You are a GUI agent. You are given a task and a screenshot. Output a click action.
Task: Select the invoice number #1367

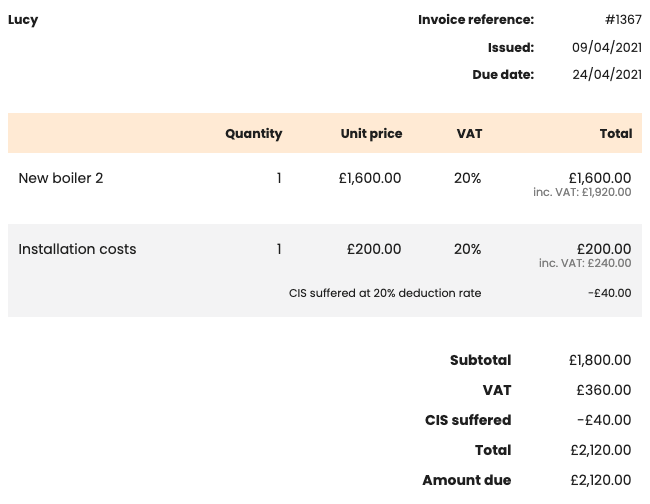click(x=623, y=20)
